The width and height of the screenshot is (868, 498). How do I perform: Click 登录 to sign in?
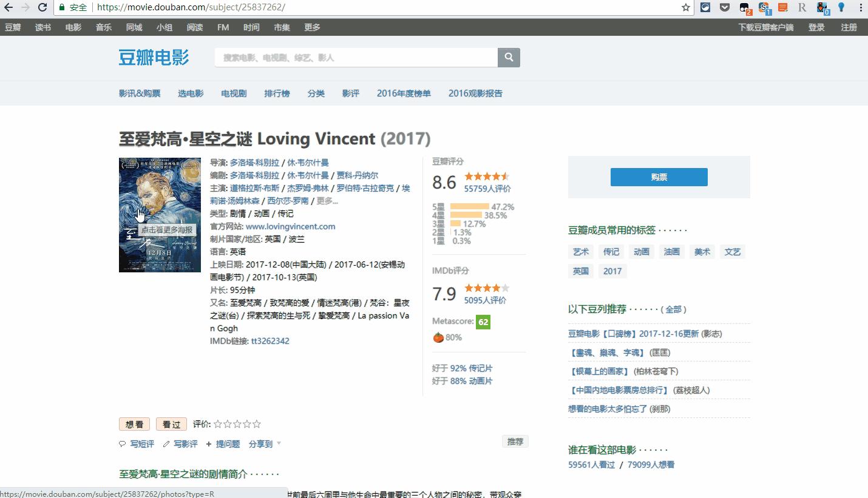(816, 27)
